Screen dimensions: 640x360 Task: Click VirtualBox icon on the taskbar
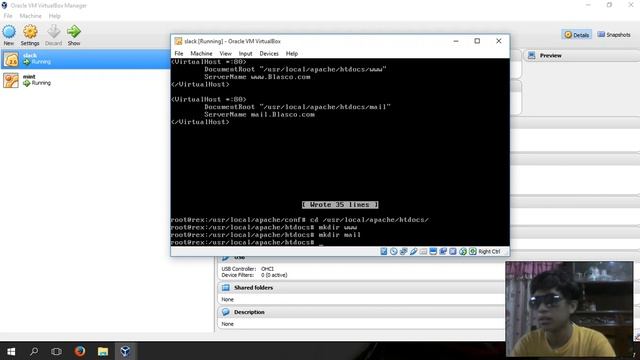(x=125, y=351)
